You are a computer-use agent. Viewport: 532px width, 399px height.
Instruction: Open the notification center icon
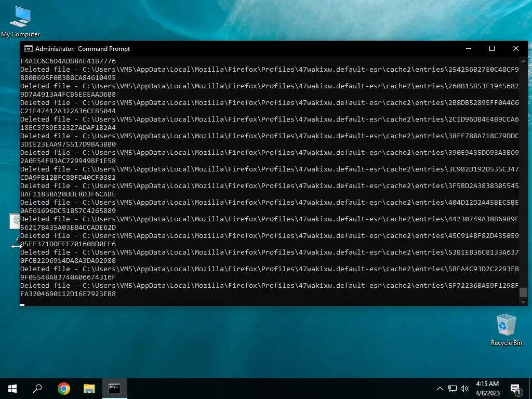click(x=515, y=389)
